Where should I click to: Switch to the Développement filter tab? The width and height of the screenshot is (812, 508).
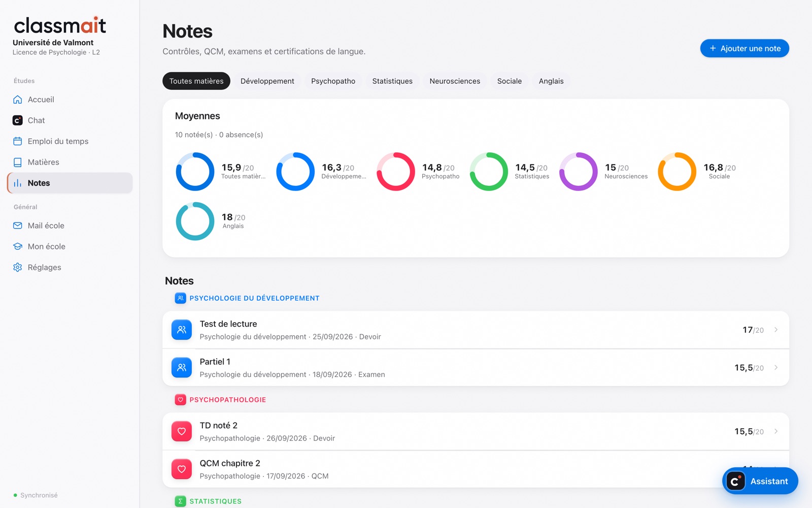point(267,81)
